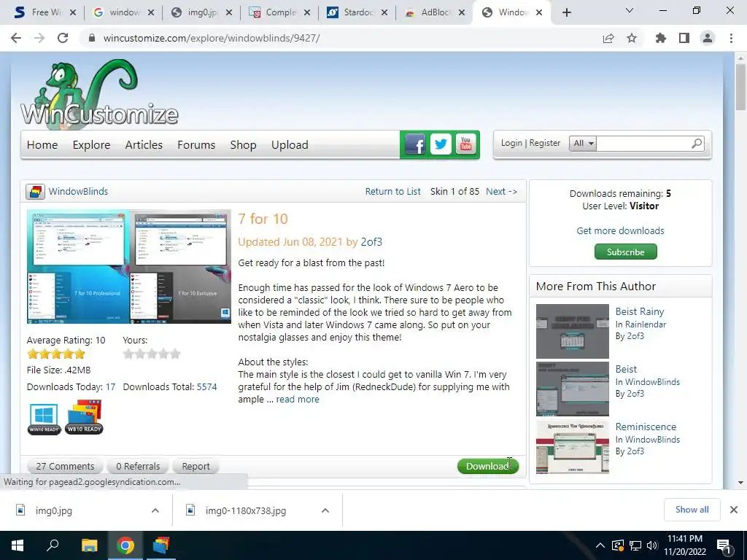The height and width of the screenshot is (560, 747).
Task: Click the site search input field
Action: (x=643, y=144)
